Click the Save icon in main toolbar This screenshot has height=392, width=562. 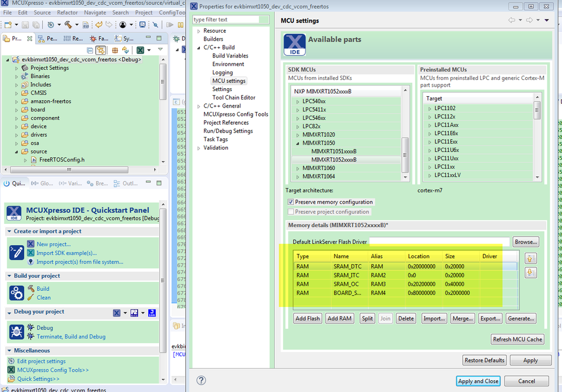(x=24, y=25)
